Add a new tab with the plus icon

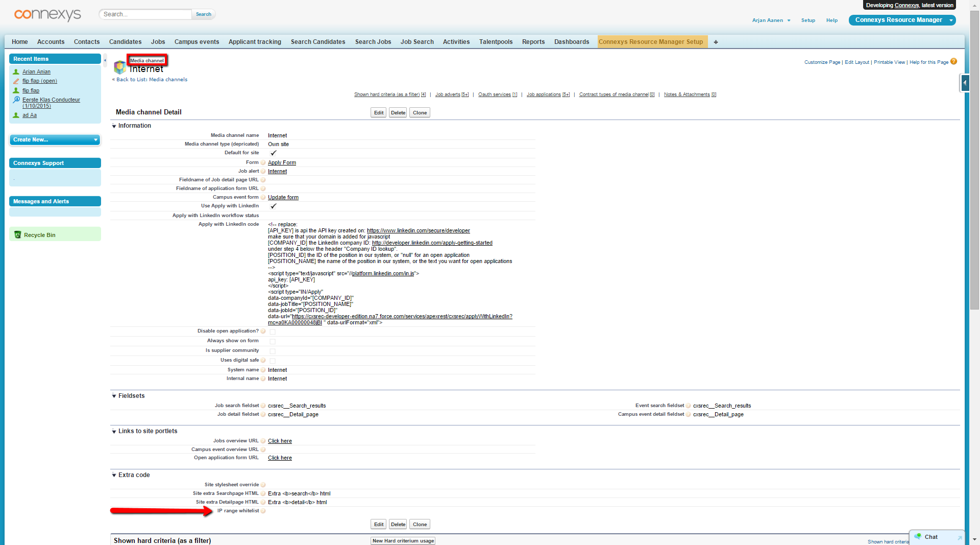pyautogui.click(x=716, y=42)
